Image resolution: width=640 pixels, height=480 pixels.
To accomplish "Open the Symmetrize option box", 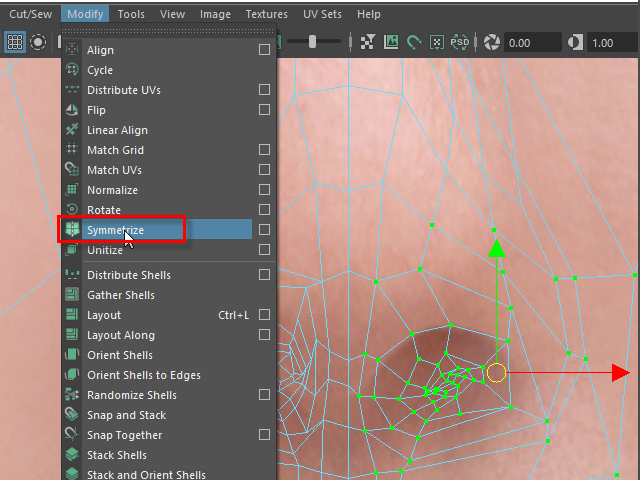I will pos(264,230).
